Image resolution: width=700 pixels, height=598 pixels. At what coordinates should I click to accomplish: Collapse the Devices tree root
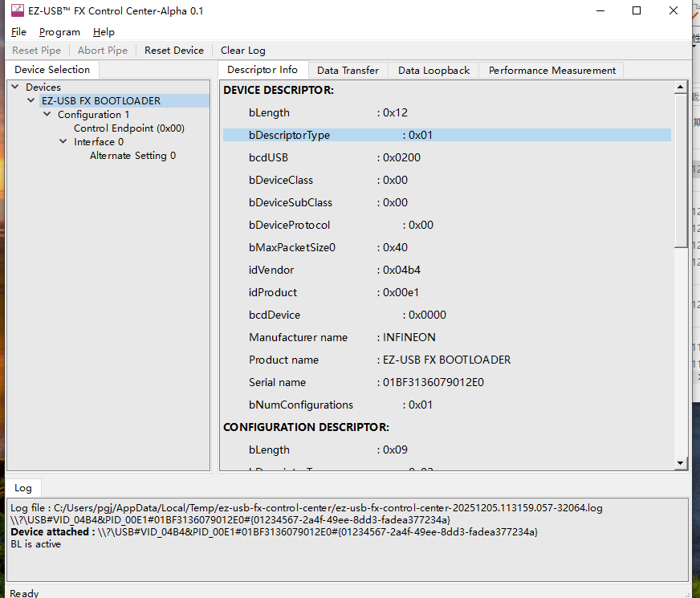click(15, 87)
